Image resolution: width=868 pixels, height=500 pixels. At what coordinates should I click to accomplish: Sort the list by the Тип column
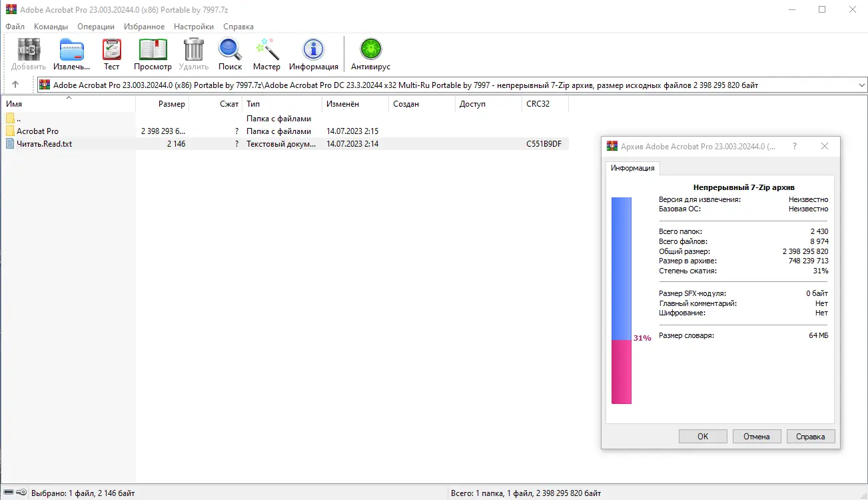282,104
